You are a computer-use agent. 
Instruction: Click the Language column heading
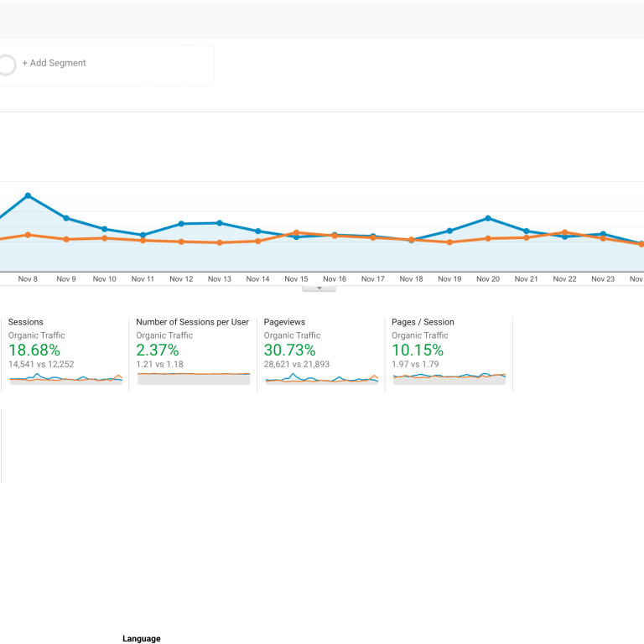(x=141, y=639)
